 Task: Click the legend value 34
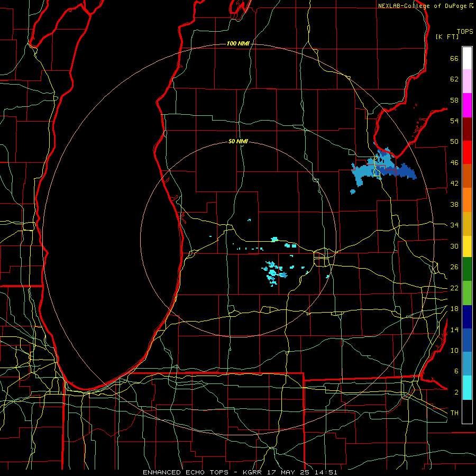point(454,225)
